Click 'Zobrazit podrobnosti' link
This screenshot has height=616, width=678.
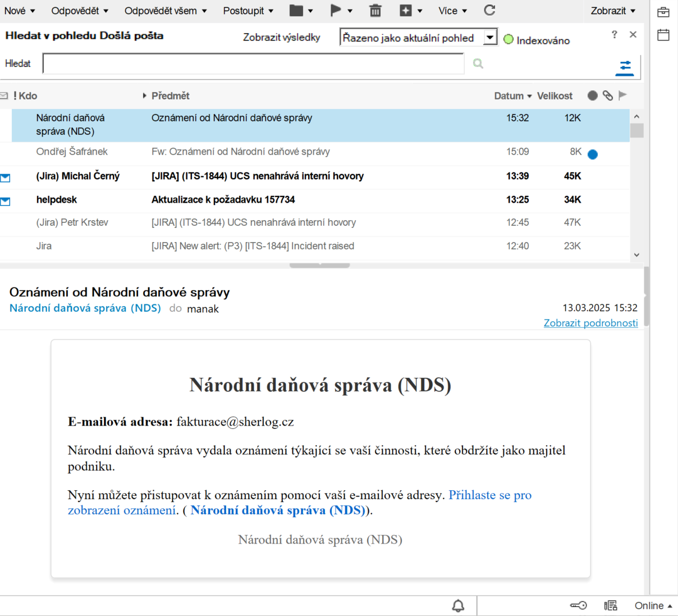590,323
